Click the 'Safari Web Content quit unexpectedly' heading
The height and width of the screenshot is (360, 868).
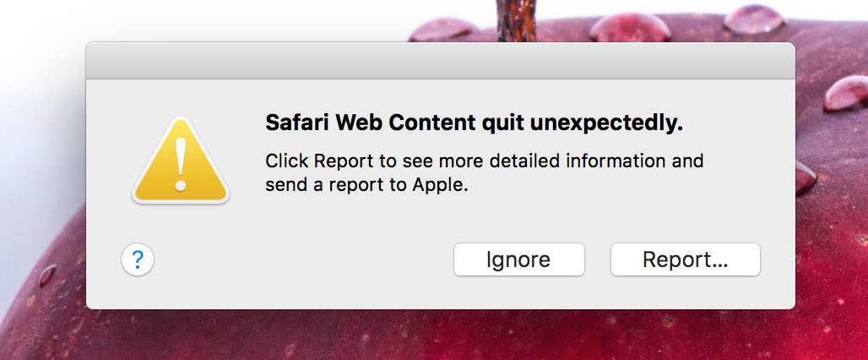[474, 123]
